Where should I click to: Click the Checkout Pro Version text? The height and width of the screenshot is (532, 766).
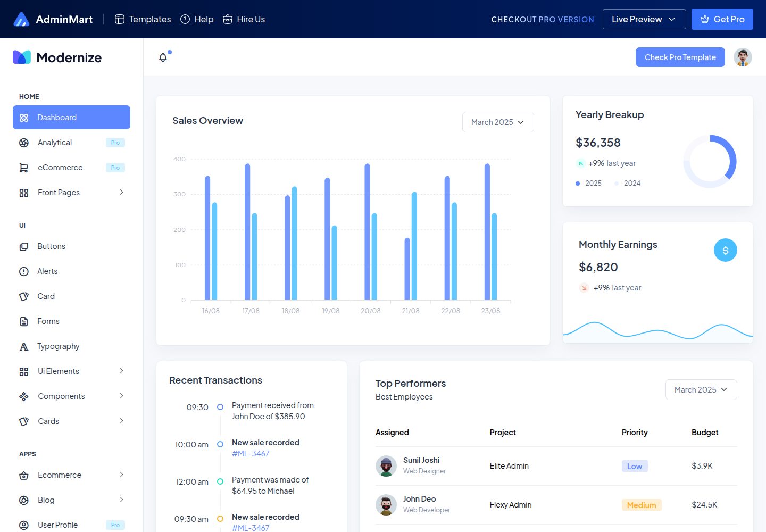click(x=543, y=19)
